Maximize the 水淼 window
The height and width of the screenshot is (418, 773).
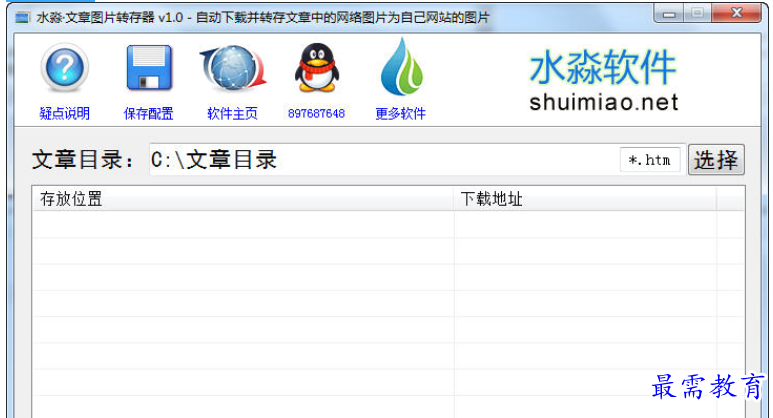697,13
